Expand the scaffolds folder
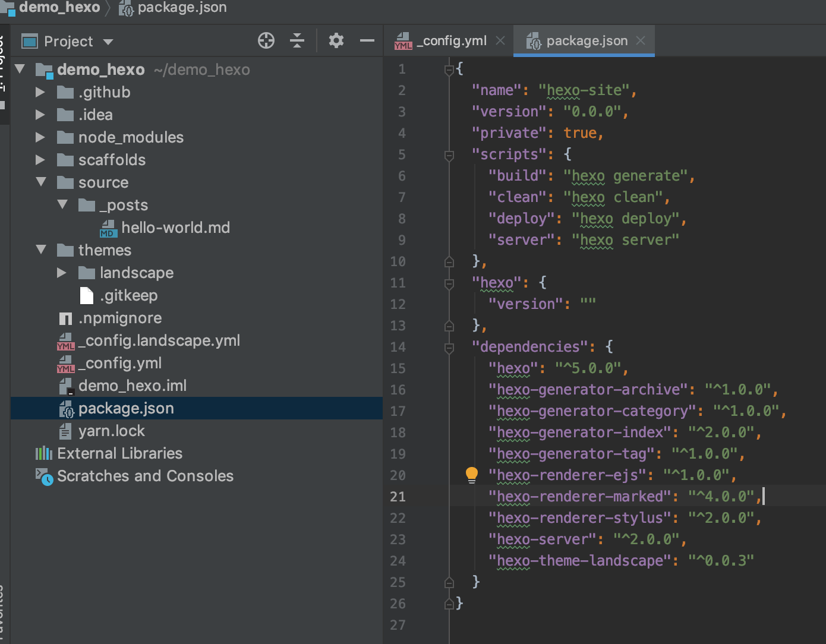Viewport: 826px width, 644px height. click(40, 160)
